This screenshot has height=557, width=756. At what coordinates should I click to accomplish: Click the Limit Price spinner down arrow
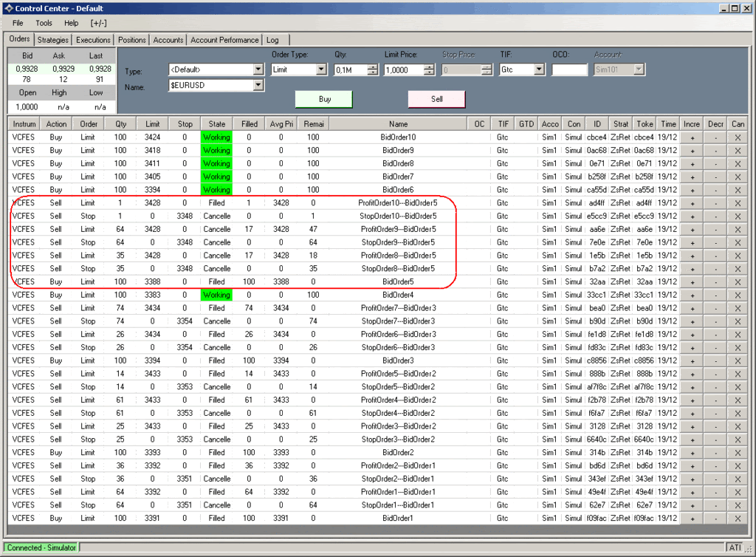pyautogui.click(x=429, y=73)
